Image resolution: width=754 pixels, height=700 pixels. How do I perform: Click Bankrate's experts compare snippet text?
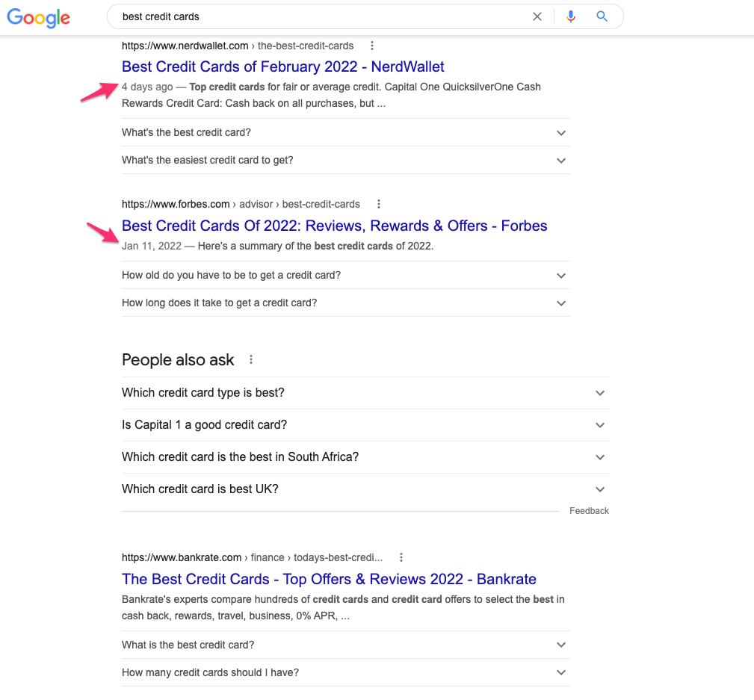343,607
